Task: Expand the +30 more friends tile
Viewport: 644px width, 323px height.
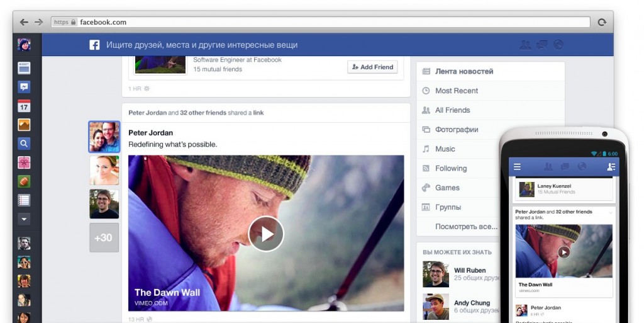Action: pos(104,237)
